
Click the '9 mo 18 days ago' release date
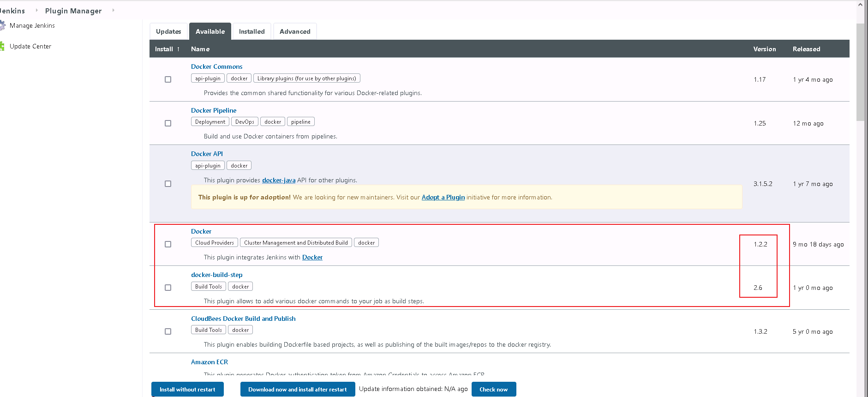point(818,244)
